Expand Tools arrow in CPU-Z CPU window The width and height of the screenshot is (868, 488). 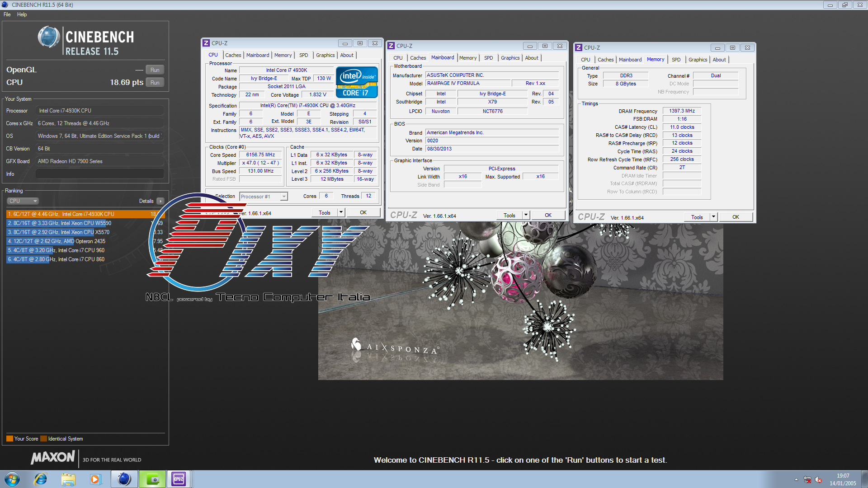click(x=341, y=213)
